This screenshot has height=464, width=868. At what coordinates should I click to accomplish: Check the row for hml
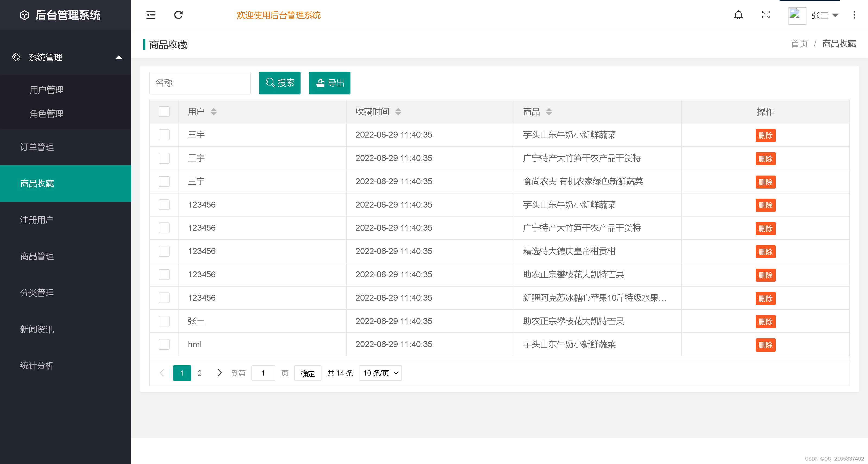(x=164, y=344)
